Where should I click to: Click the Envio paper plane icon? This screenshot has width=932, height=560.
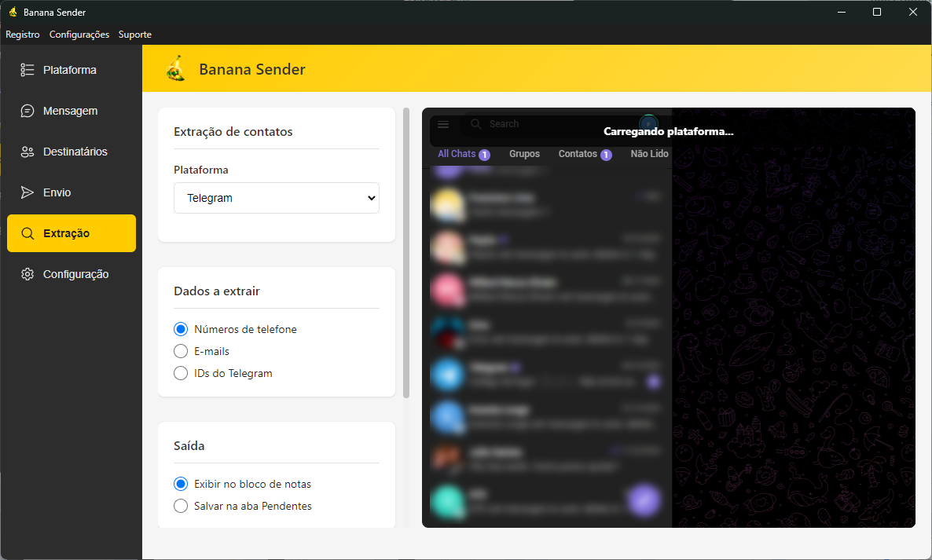tap(28, 192)
